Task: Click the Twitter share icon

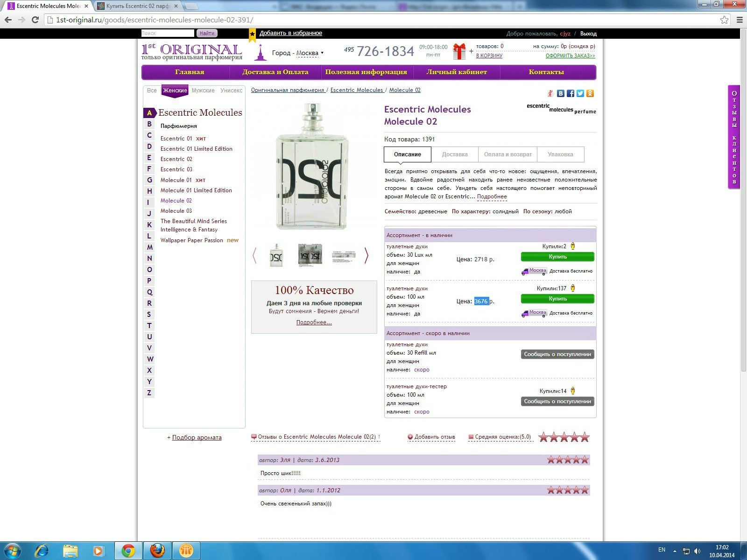Action: (580, 93)
